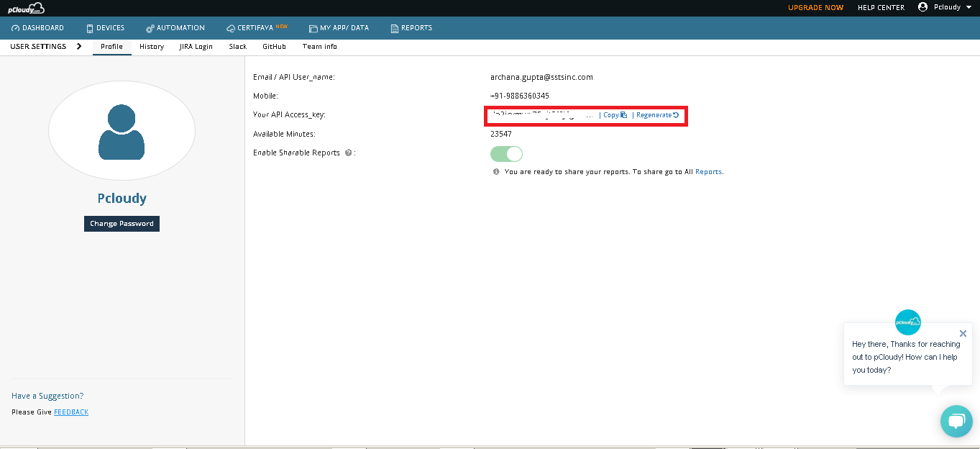Screen dimensions: 980x449
Task: Click the Pcloudy profile name
Action: pos(122,199)
